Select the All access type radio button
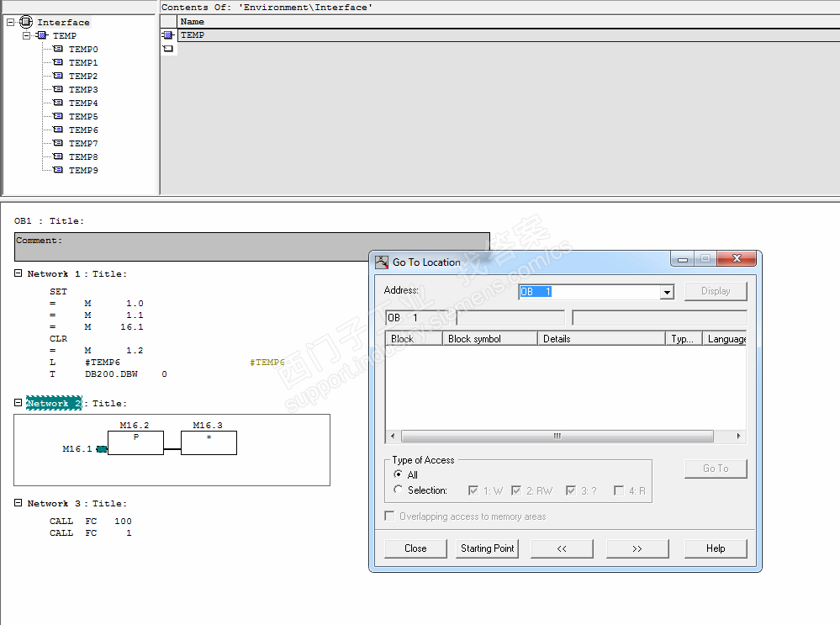 [398, 474]
